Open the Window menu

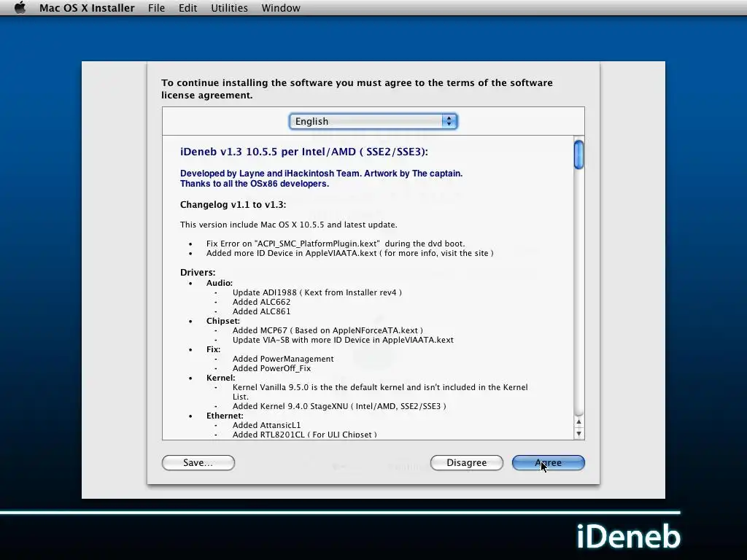[281, 8]
